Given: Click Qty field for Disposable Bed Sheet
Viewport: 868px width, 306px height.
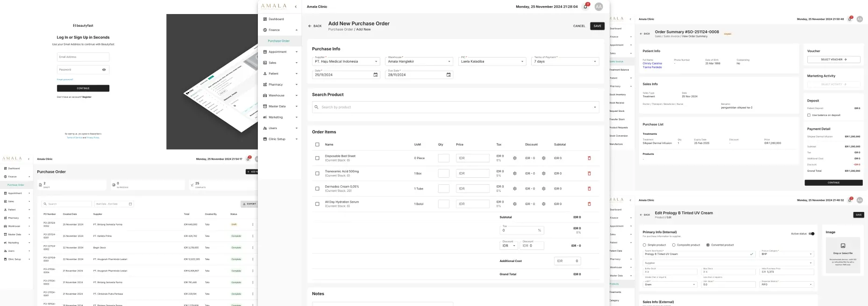Looking at the screenshot, I should 444,158.
